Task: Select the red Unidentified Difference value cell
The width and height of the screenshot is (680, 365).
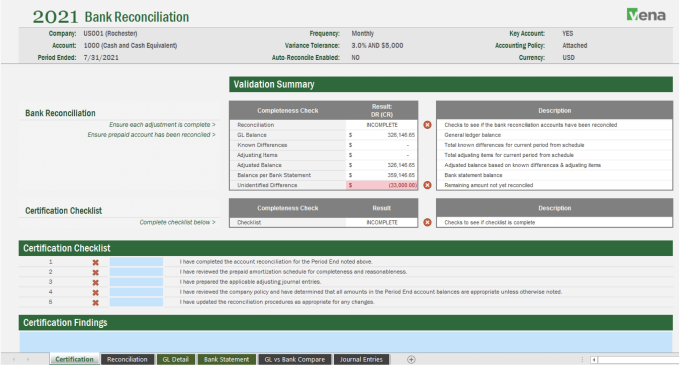Action: pyautogui.click(x=382, y=185)
